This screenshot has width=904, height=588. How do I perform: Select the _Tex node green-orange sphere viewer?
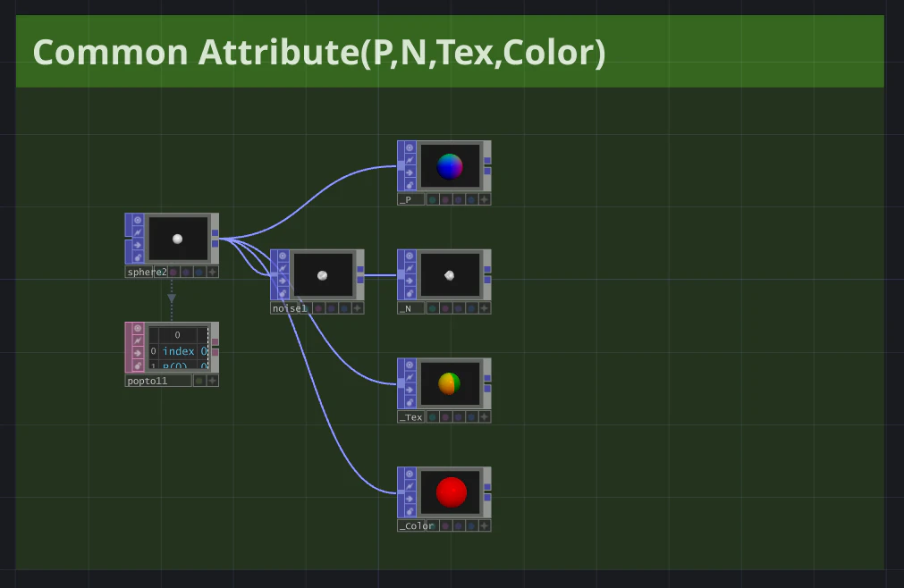450,384
